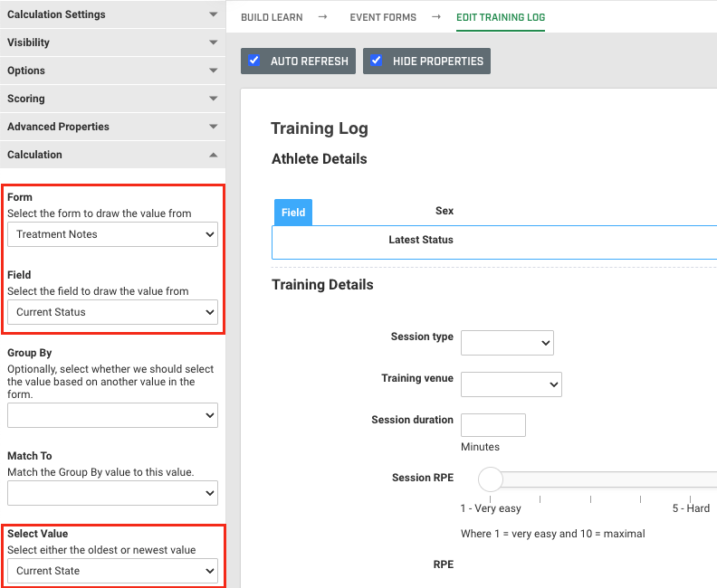Expand the Advanced Properties section

pos(112,127)
